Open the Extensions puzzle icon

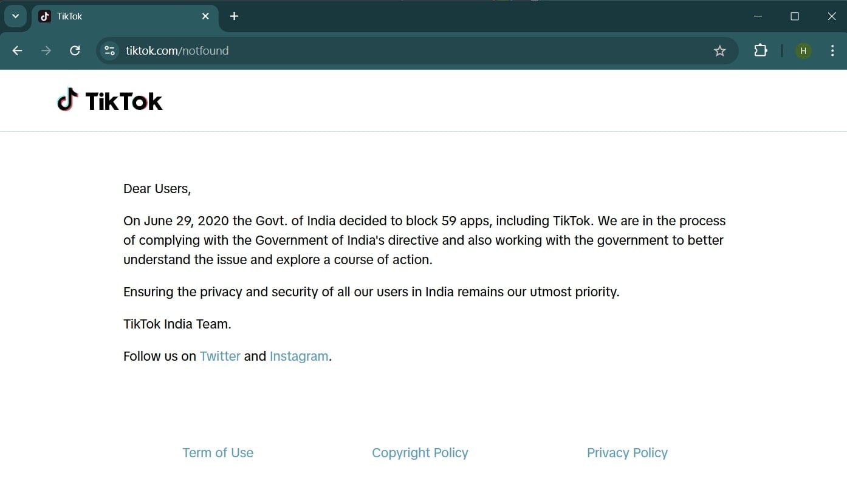point(760,50)
